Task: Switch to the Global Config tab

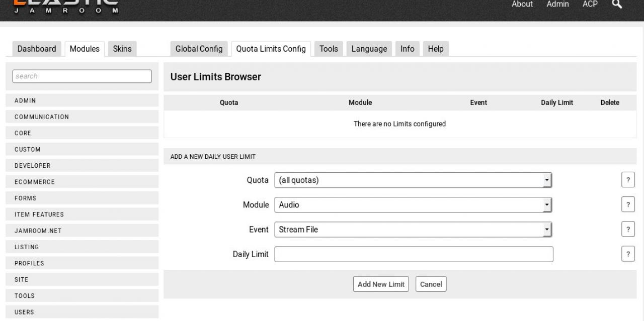Action: (199, 49)
